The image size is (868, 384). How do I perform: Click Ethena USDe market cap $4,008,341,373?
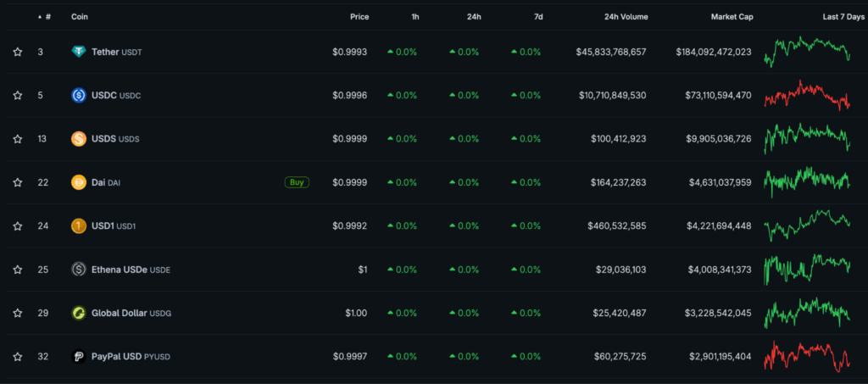tap(720, 270)
